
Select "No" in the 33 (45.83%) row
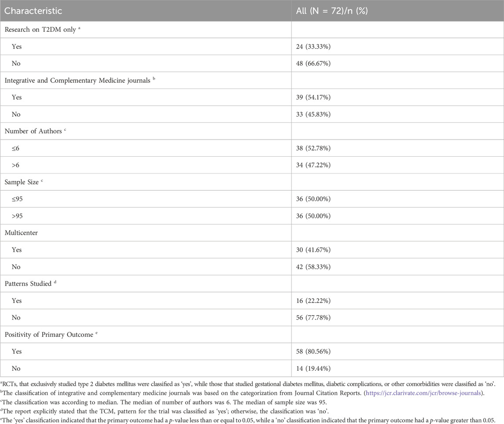pyautogui.click(x=16, y=114)
